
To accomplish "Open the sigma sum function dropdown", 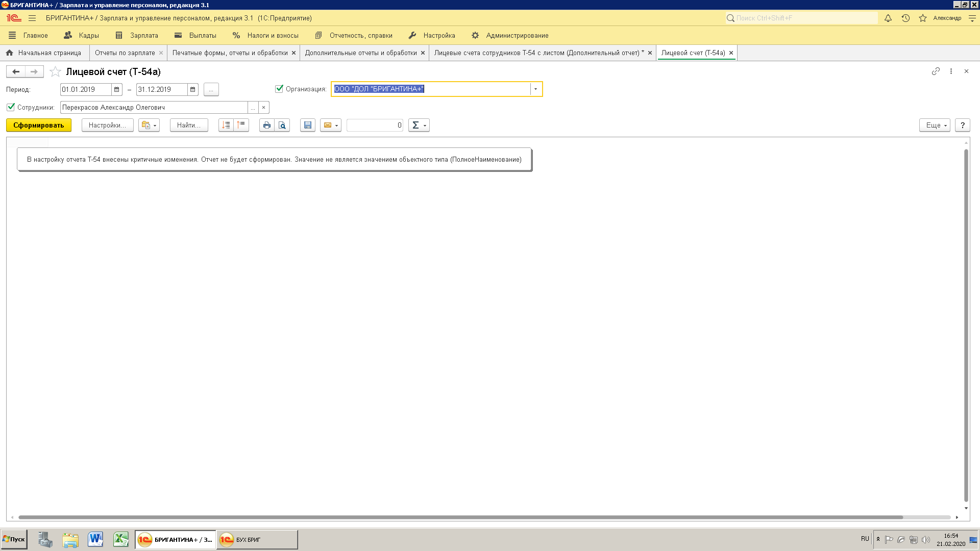I will click(x=419, y=125).
